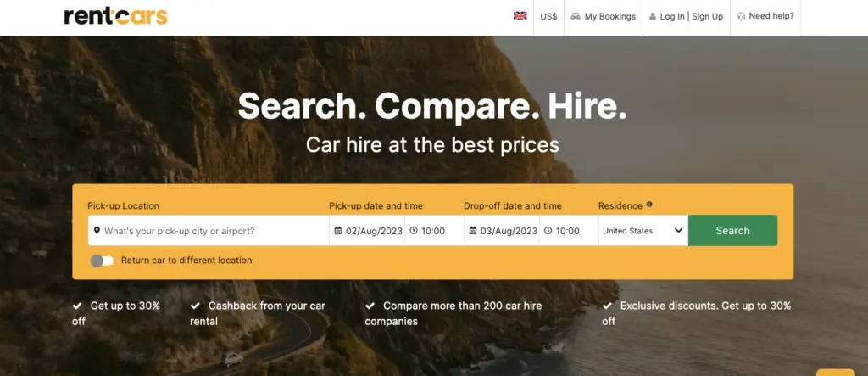Click the car icon beside My Bookings

click(576, 17)
